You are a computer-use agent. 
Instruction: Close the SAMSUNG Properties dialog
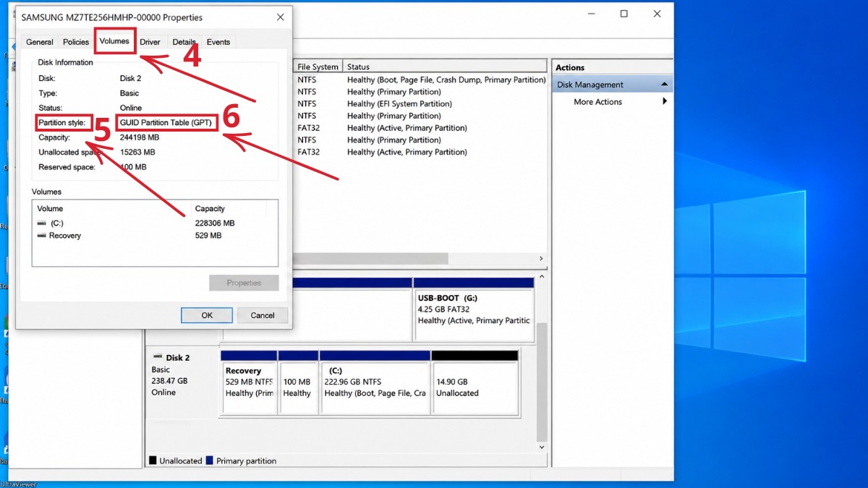pyautogui.click(x=280, y=17)
